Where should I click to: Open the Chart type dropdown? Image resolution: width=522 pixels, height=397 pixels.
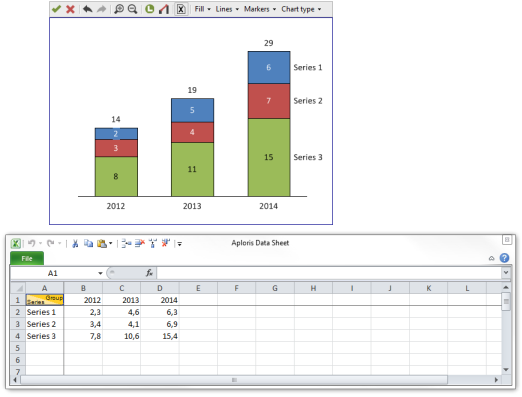point(301,9)
